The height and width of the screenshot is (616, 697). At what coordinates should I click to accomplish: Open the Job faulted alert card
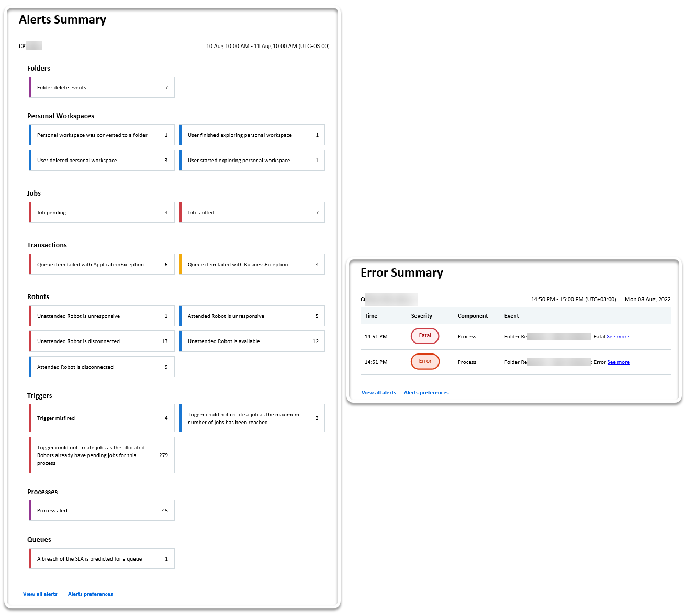click(252, 212)
